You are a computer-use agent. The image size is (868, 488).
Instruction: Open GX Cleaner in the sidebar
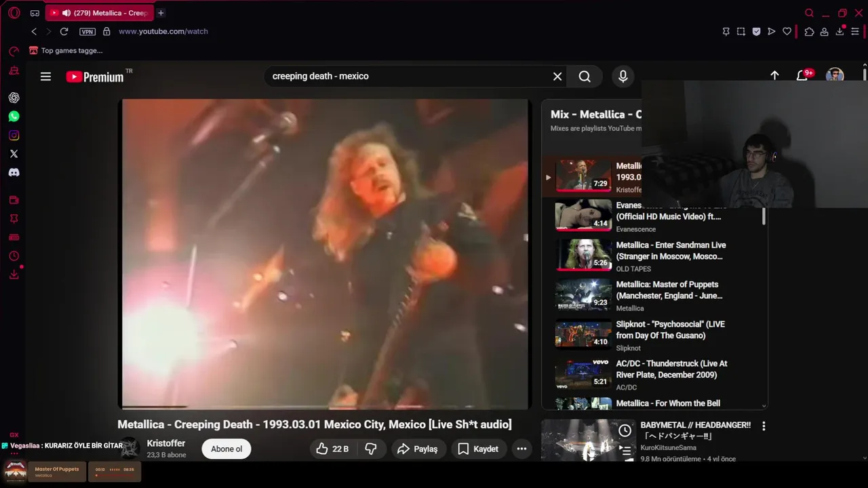point(14,70)
